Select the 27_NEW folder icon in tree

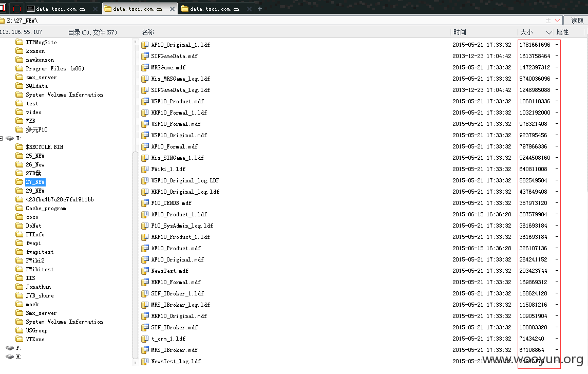[x=20, y=182]
